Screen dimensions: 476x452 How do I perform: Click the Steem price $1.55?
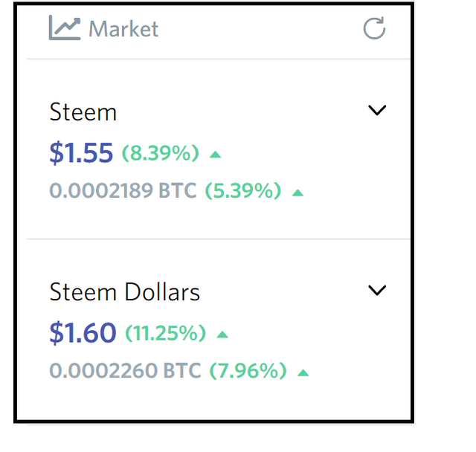pos(81,152)
